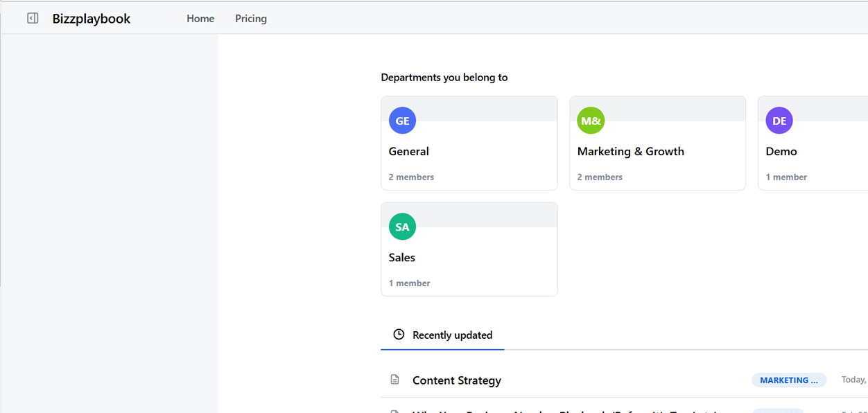
Task: Click the Bizzplaybook brand name
Action: point(92,19)
